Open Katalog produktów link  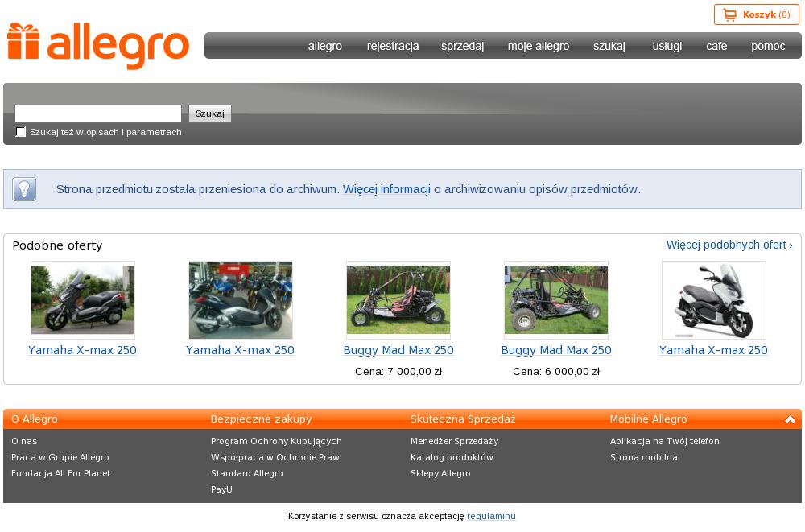click(452, 457)
